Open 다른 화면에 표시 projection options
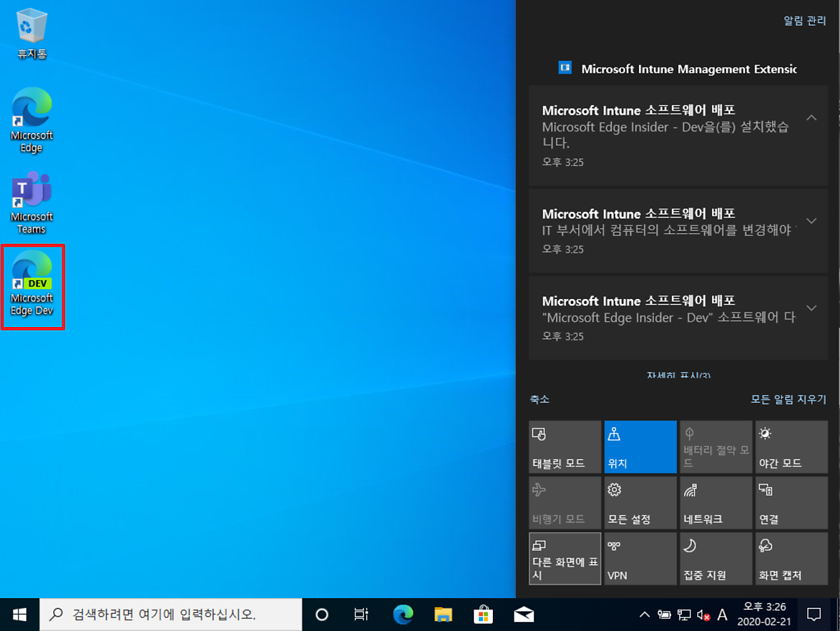 [565, 559]
